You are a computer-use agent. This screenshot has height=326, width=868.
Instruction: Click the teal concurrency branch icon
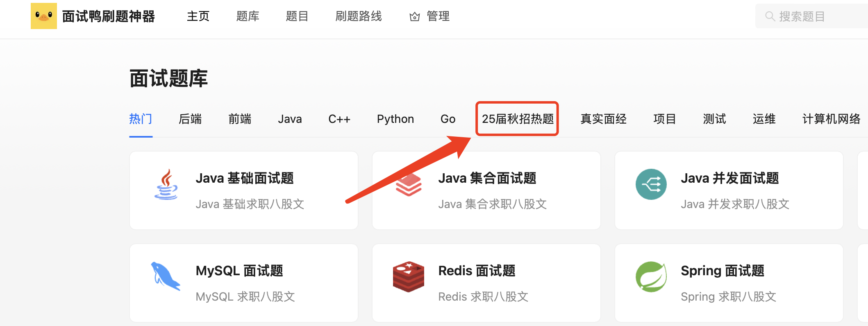(x=651, y=184)
